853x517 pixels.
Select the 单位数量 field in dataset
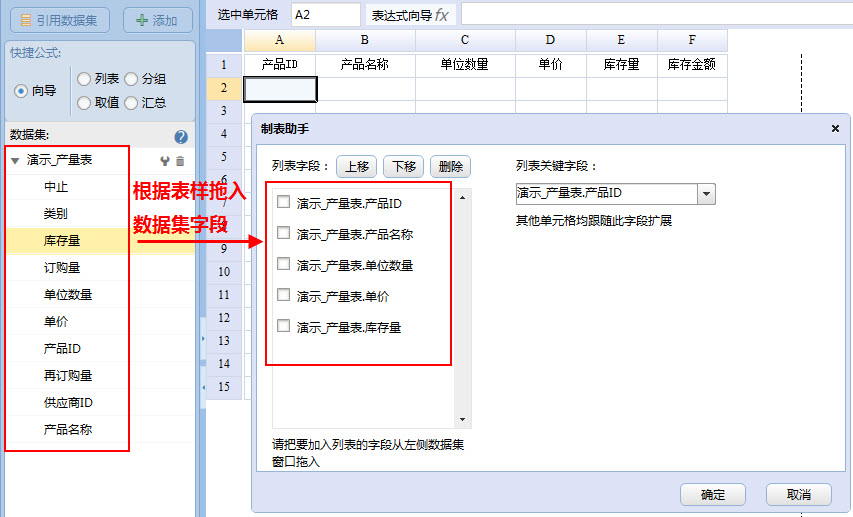(x=67, y=295)
